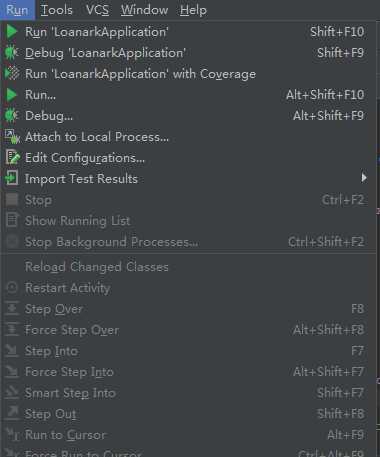380x457 pixels.
Task: Open the Help menu
Action: [193, 10]
